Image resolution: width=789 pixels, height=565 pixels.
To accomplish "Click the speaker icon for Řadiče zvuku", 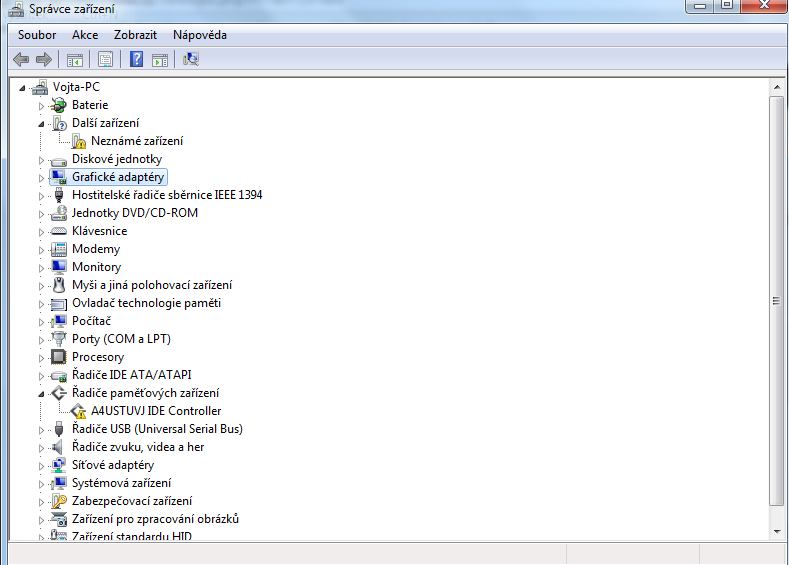I will pyautogui.click(x=58, y=447).
